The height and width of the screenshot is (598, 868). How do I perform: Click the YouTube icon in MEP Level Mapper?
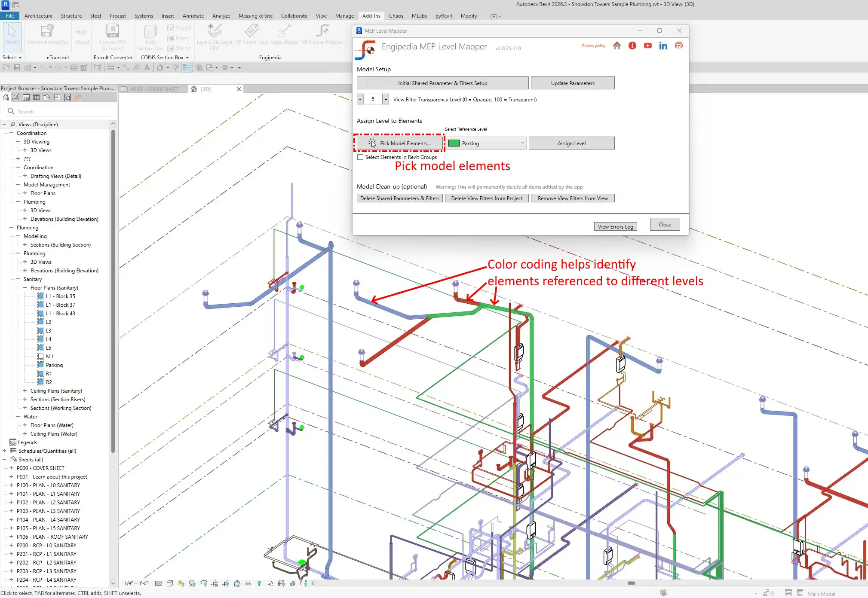click(647, 46)
